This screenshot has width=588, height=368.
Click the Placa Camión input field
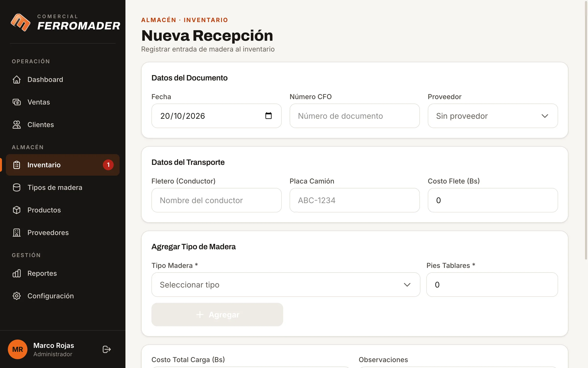355,200
